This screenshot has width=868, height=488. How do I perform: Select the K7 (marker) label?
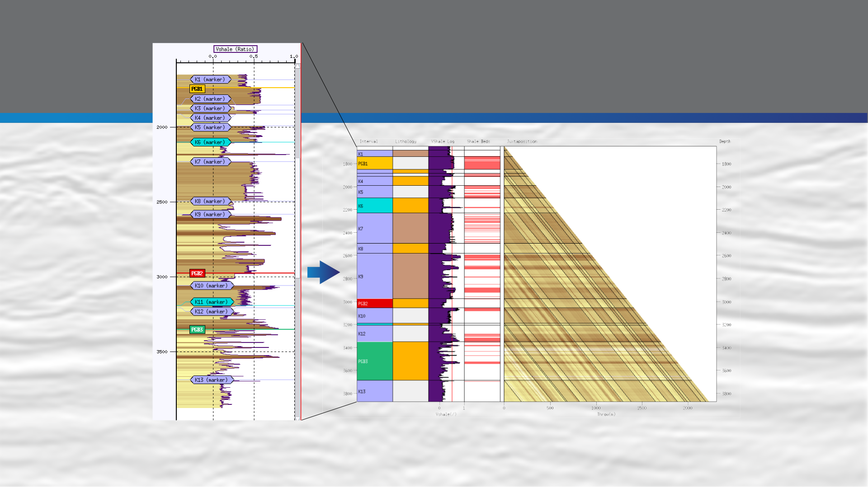(x=211, y=162)
